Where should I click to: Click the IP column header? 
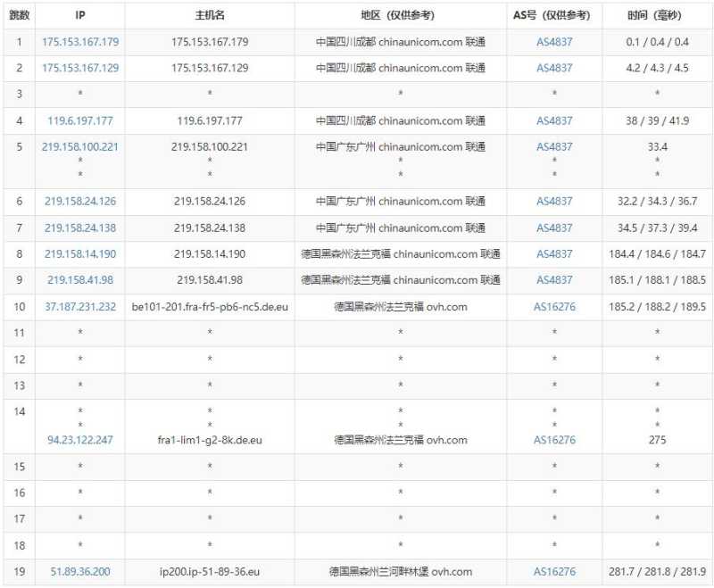point(80,15)
